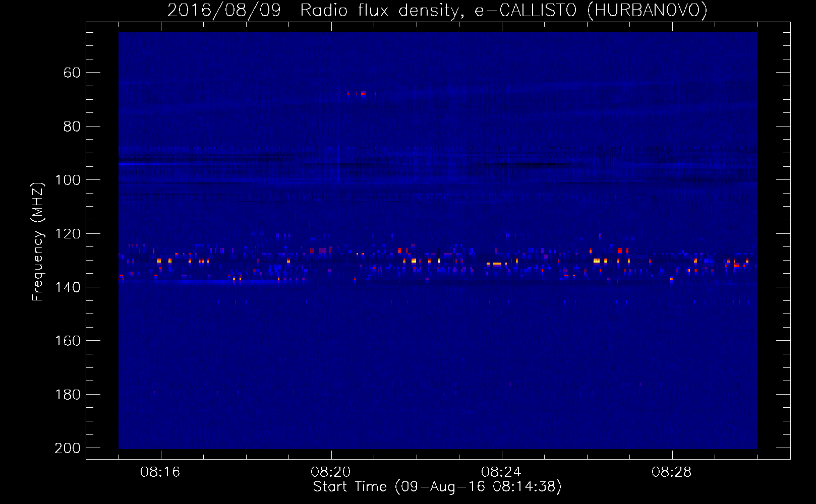Click the "Start Time (09-Aug-16 08:14:38)" label
This screenshot has width=816, height=504.
437,487
